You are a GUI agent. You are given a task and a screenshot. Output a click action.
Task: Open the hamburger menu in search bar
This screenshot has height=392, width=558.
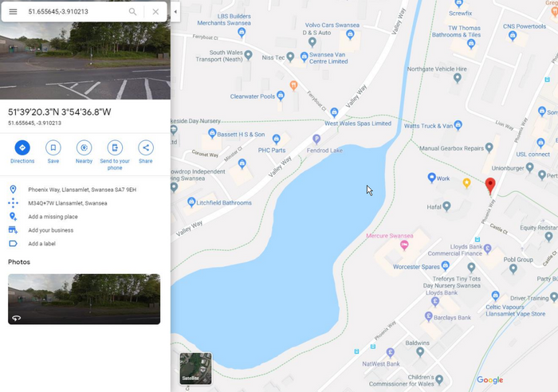[13, 12]
